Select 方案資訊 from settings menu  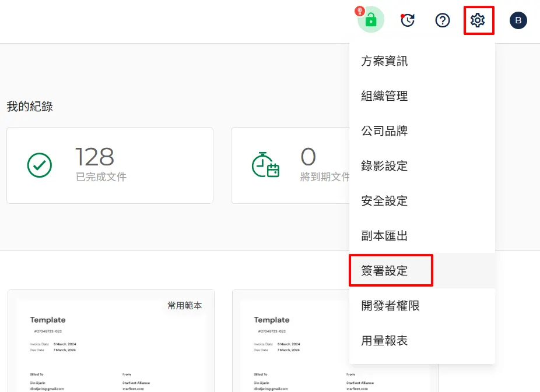(384, 61)
